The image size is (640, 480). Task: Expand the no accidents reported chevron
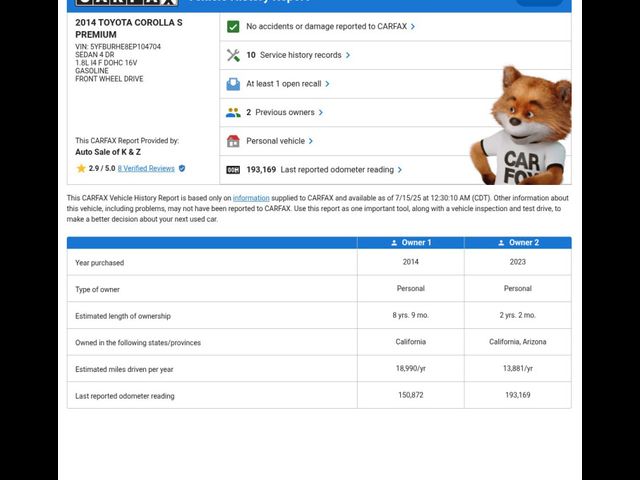[x=413, y=27]
